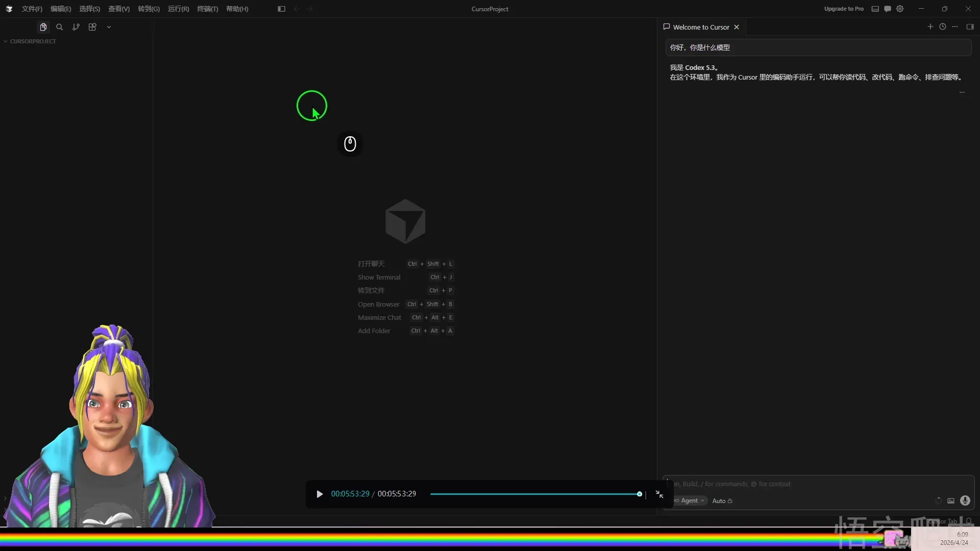Open the 终端(T) terminal menu
The width and height of the screenshot is (980, 551).
[207, 9]
